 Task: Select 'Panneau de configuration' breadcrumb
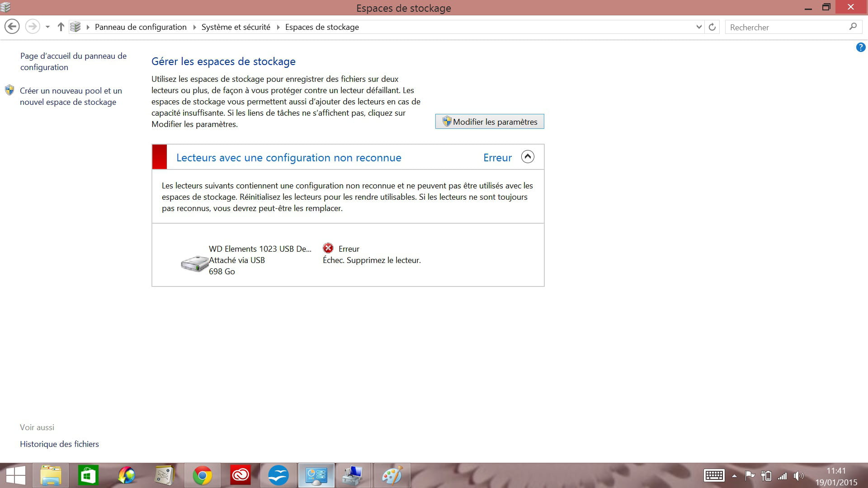pyautogui.click(x=141, y=27)
